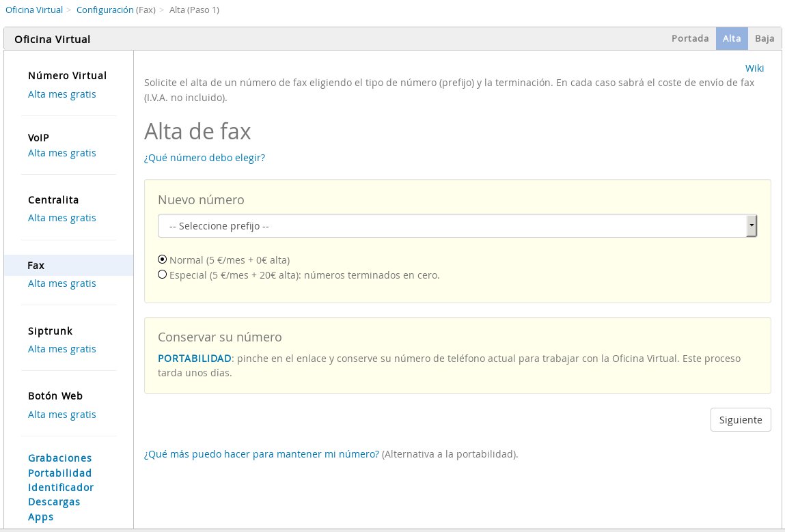Click ¿Qué más puedo hacer para mantener mi número?
Viewport: 785px width, 532px height.
coord(261,453)
